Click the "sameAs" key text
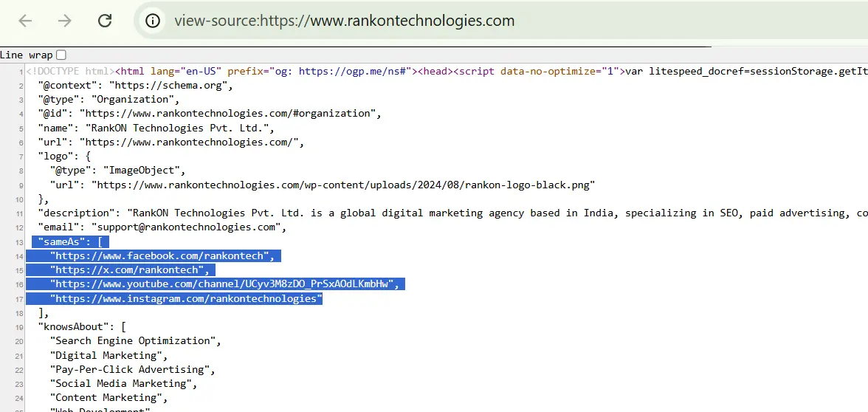This screenshot has width=868, height=412. (61, 241)
